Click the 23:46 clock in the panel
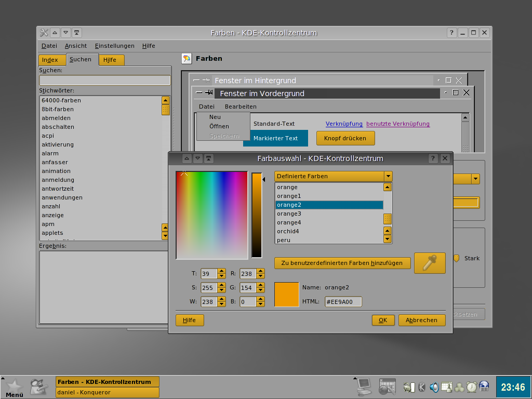Image resolution: width=532 pixels, height=399 pixels. [513, 387]
